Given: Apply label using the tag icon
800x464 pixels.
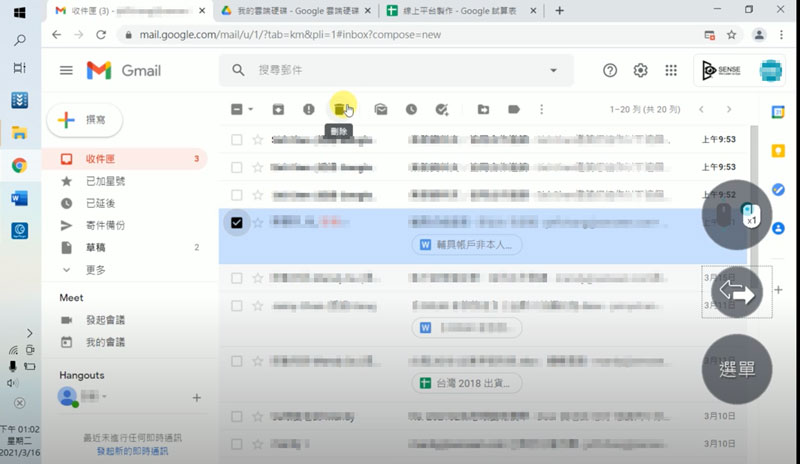Looking at the screenshot, I should (x=514, y=109).
